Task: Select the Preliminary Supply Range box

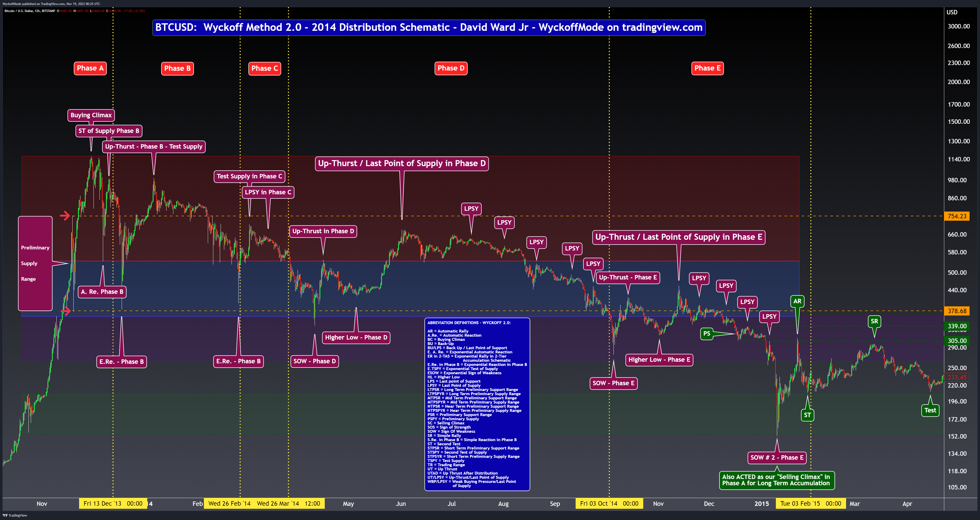Action: [36, 264]
